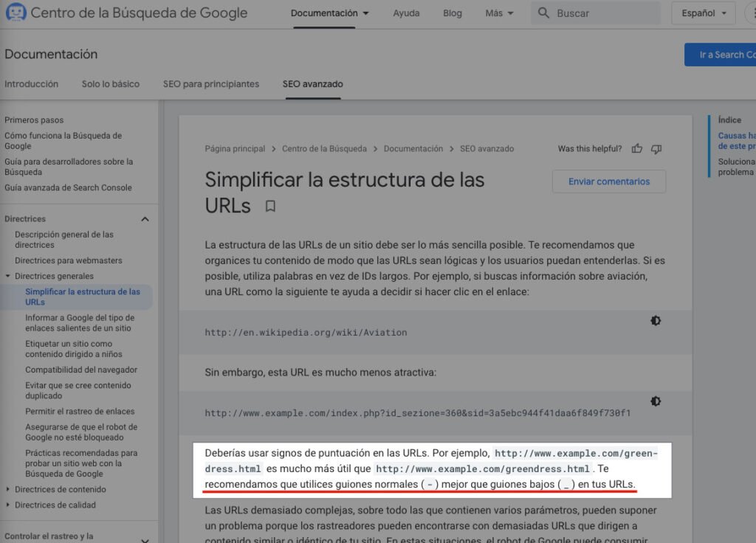This screenshot has width=756, height=543.
Task: Collapse the Directrices sidebar section
Action: 145,219
